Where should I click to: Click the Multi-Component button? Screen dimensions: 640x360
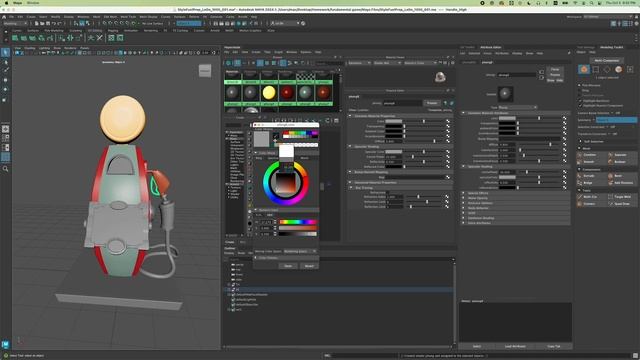point(607,60)
